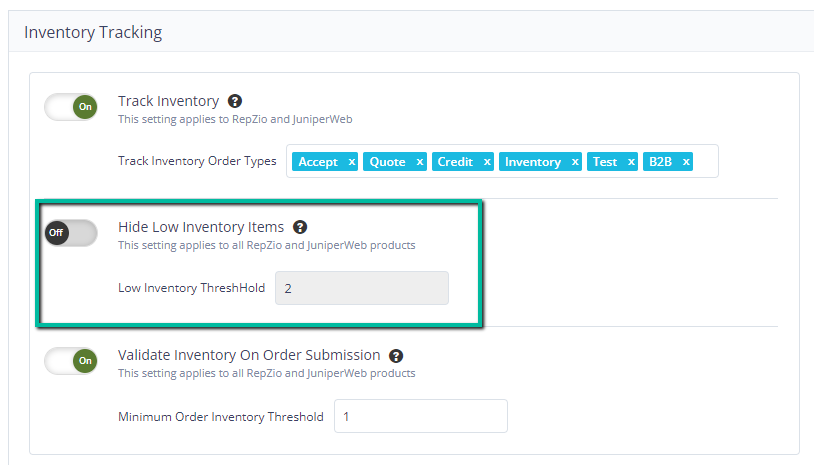Select the Accept tag label
Image resolution: width=814 pixels, height=465 pixels.
tap(318, 162)
